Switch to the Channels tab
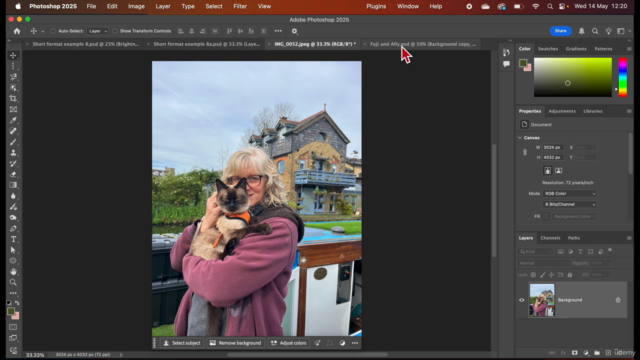Image resolution: width=640 pixels, height=360 pixels. pos(550,238)
